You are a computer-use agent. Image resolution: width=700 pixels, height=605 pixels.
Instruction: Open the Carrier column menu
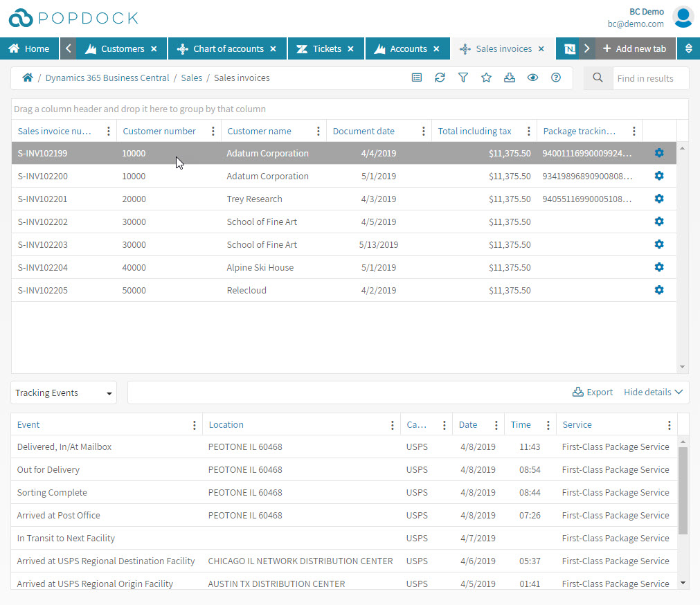(445, 425)
